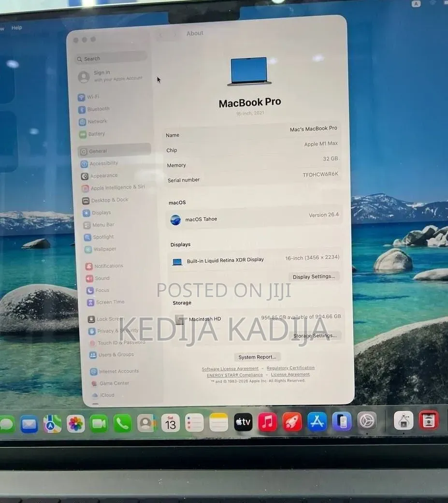
Task: Open App Store from the Dock
Action: coord(317,421)
